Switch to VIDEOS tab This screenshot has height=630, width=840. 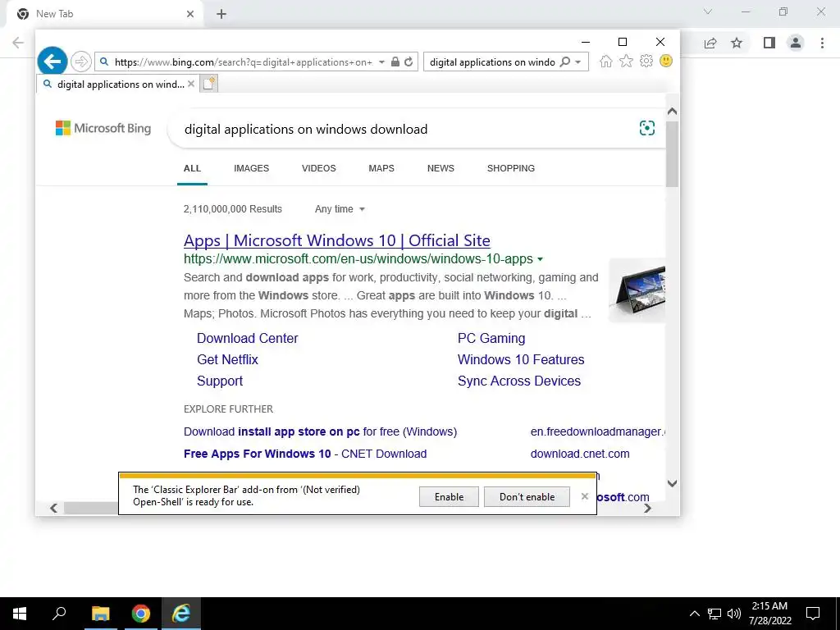[x=319, y=168]
